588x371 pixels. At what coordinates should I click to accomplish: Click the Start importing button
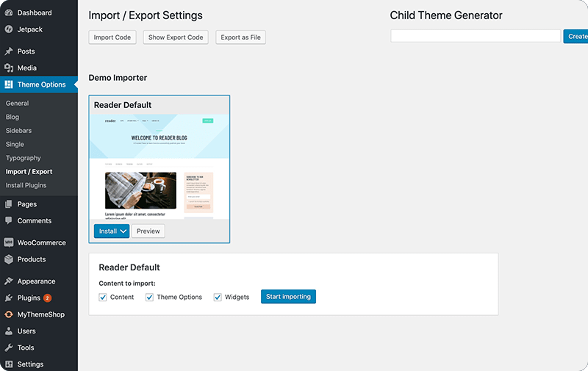click(288, 296)
